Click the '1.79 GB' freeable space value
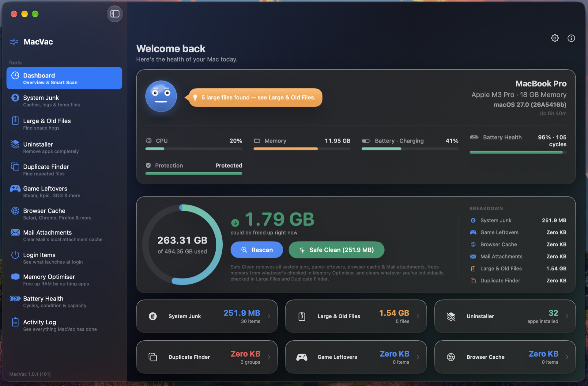Image resolution: width=588 pixels, height=386 pixels. point(279,219)
